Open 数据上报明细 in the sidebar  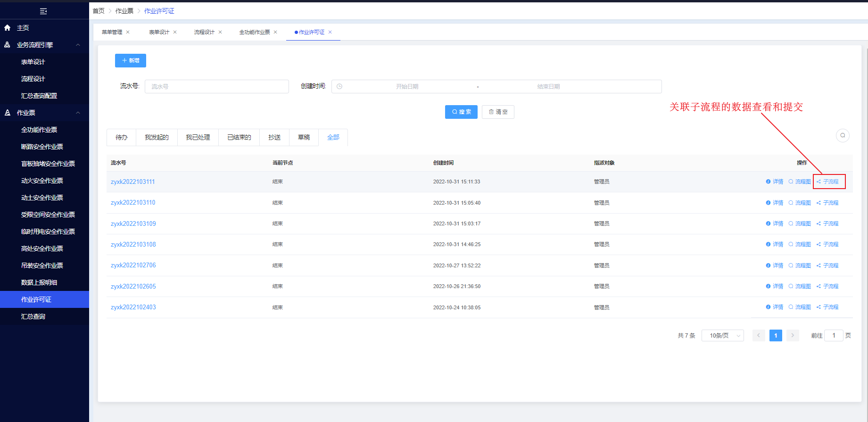(x=44, y=282)
